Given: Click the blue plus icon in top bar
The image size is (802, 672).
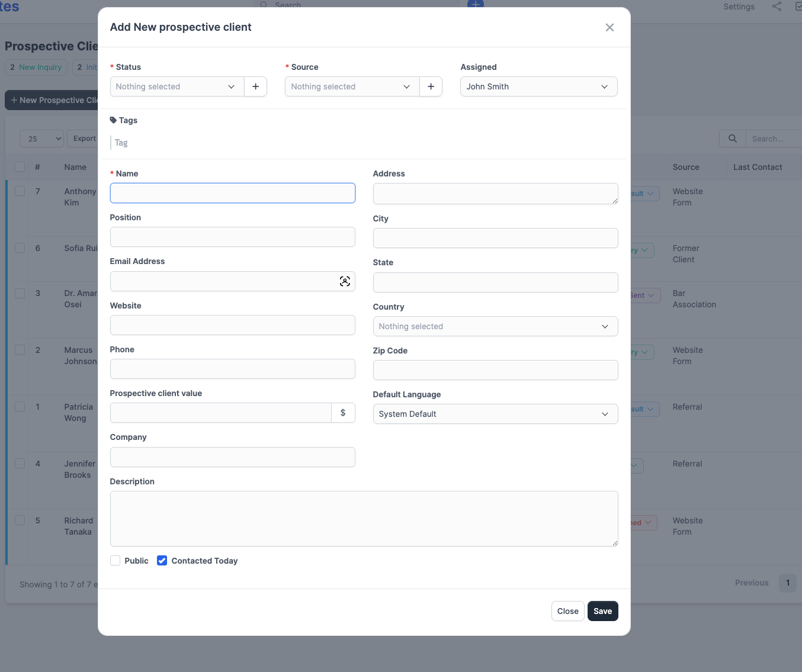Looking at the screenshot, I should (x=476, y=4).
